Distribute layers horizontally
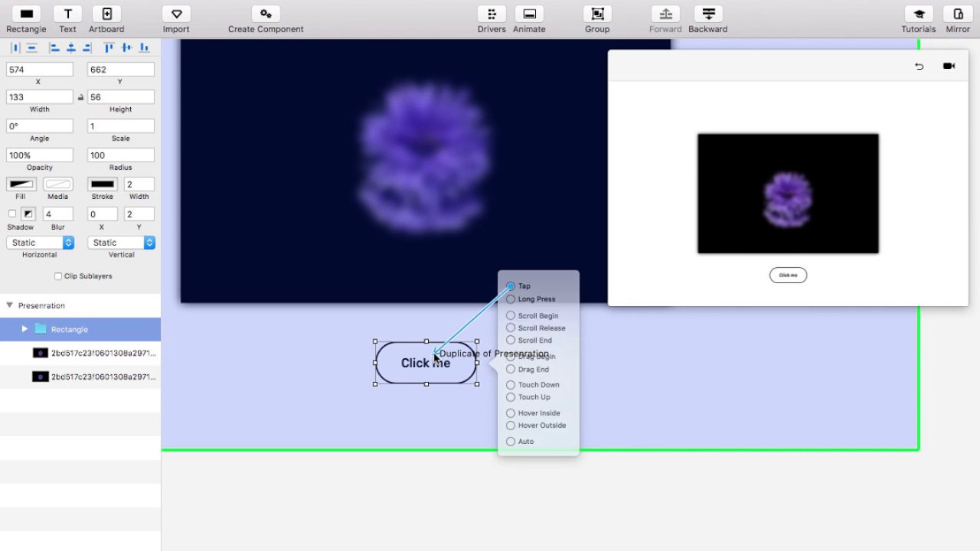The height and width of the screenshot is (551, 980). [x=15, y=47]
